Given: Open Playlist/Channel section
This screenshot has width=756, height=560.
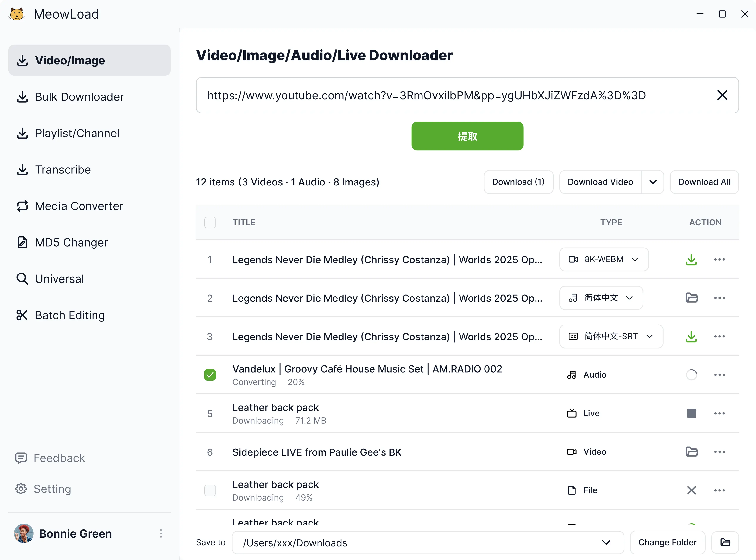Looking at the screenshot, I should (x=89, y=133).
